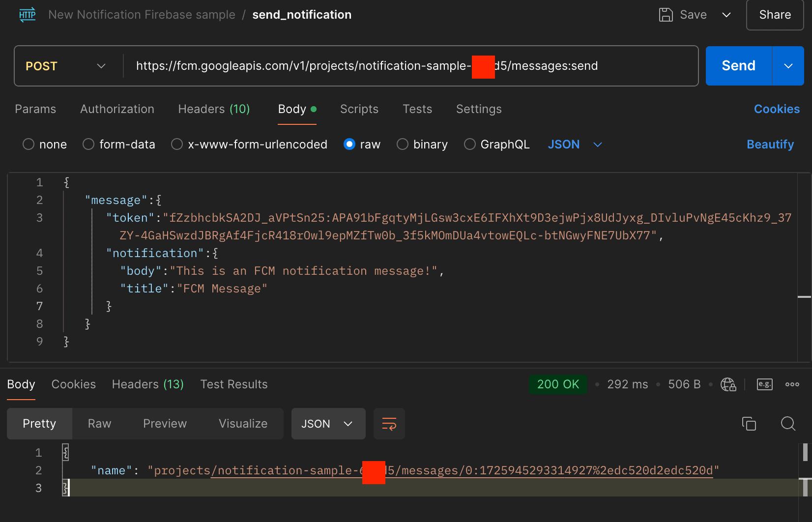This screenshot has height=522, width=812.
Task: Open the three-dots response options menu
Action: (x=792, y=384)
